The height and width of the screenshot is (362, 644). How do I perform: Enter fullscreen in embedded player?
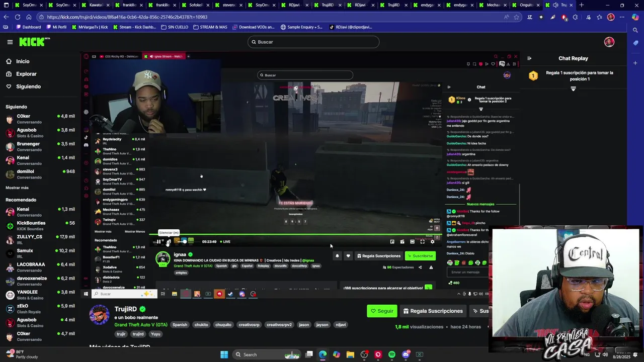pos(422,242)
